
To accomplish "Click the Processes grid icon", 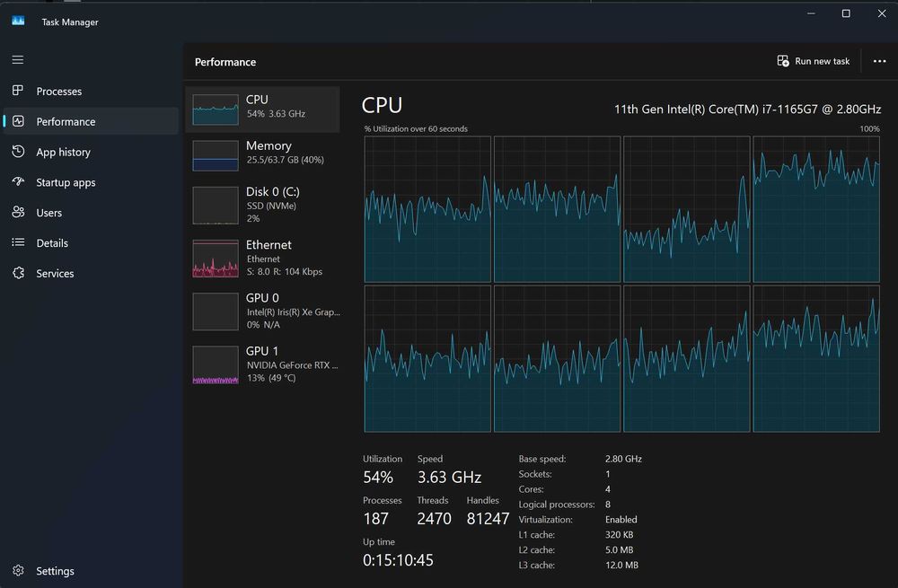I will tap(18, 91).
